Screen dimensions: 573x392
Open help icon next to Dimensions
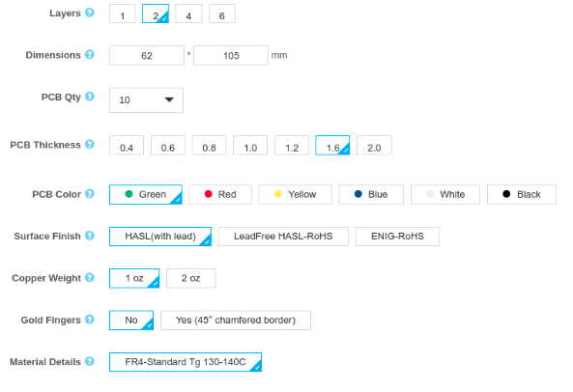(x=90, y=55)
